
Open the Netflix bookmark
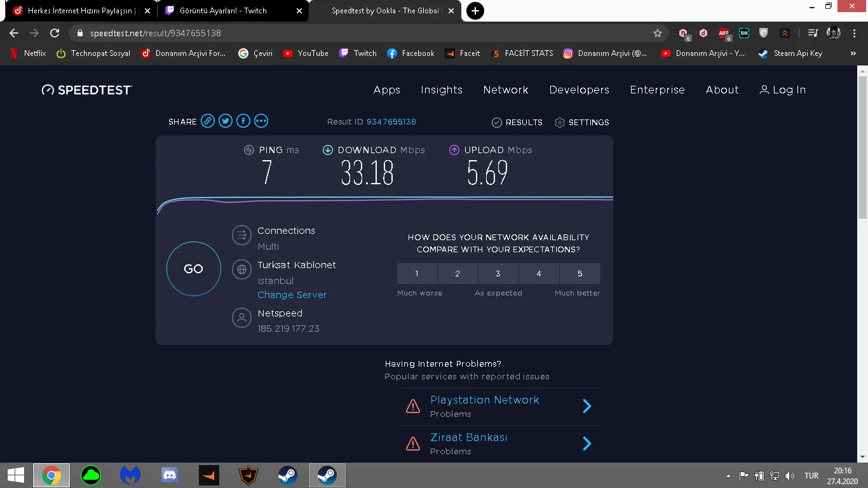(x=29, y=53)
